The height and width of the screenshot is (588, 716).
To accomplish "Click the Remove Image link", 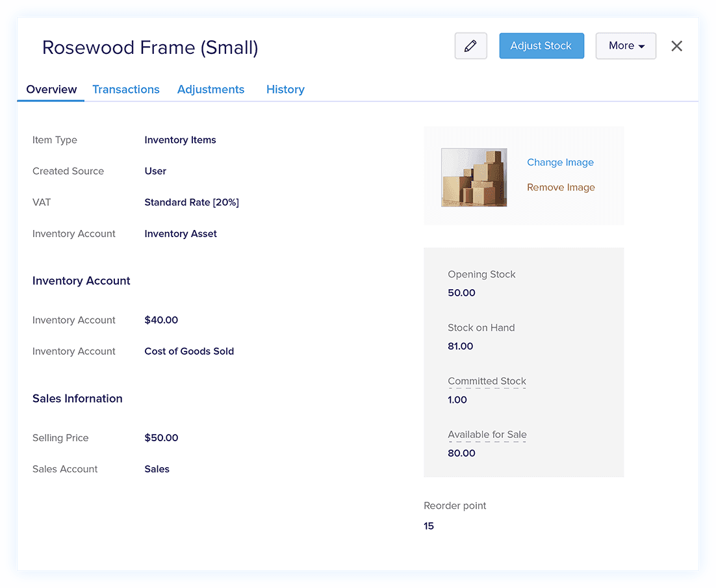I will 561,187.
